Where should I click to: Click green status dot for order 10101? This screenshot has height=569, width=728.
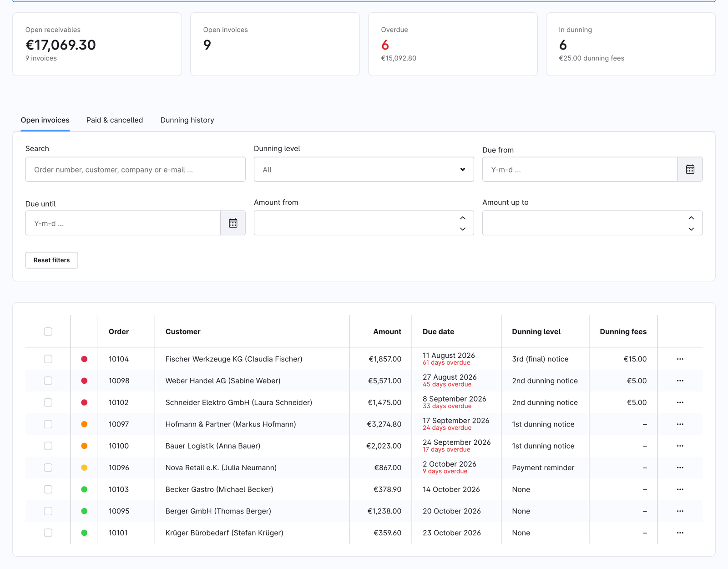84,533
